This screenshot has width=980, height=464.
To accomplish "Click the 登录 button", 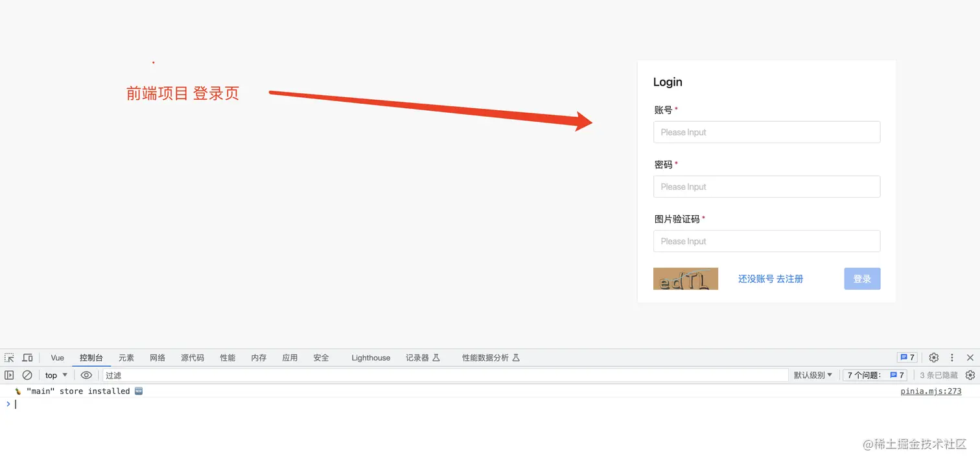I will [862, 279].
